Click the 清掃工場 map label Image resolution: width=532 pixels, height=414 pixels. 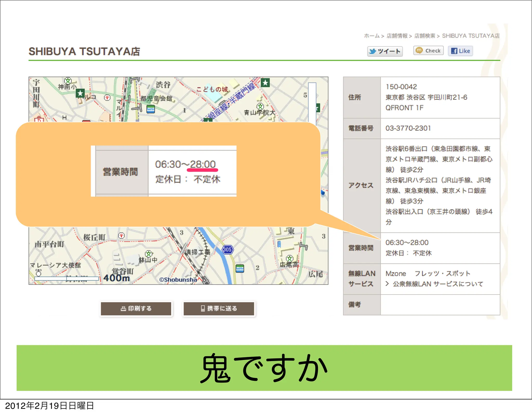point(197,252)
